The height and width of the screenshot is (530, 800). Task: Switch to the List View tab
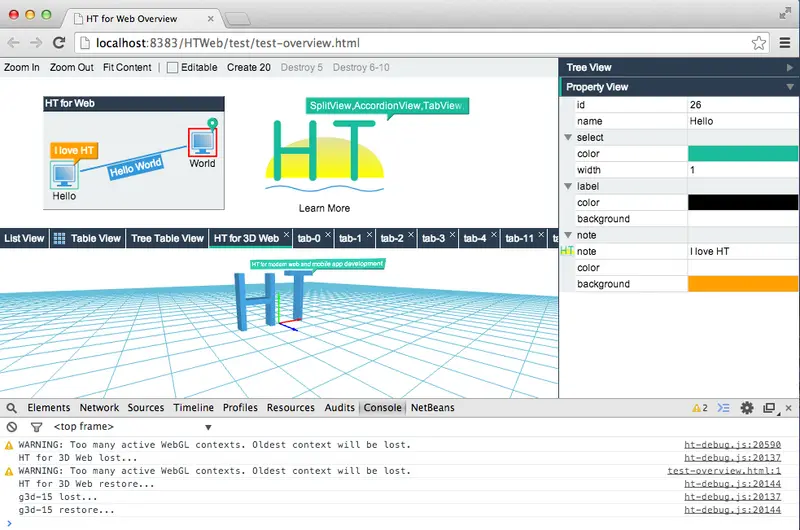pos(24,238)
